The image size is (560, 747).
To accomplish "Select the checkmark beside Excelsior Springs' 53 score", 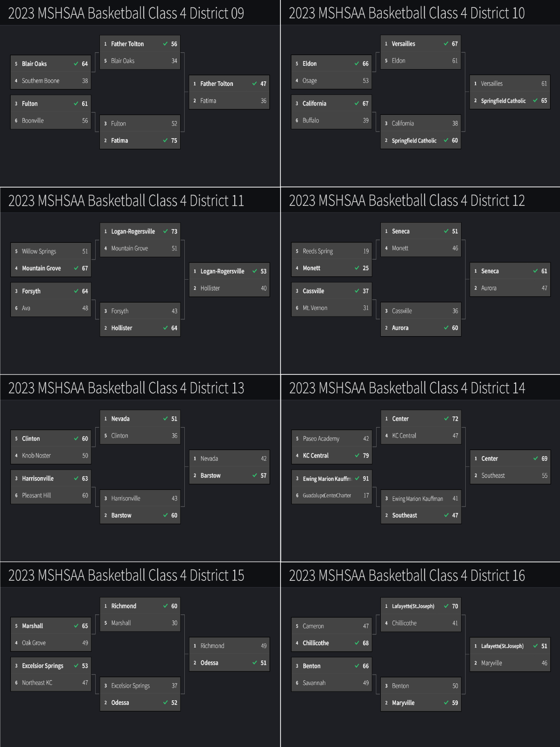I will [x=76, y=666].
